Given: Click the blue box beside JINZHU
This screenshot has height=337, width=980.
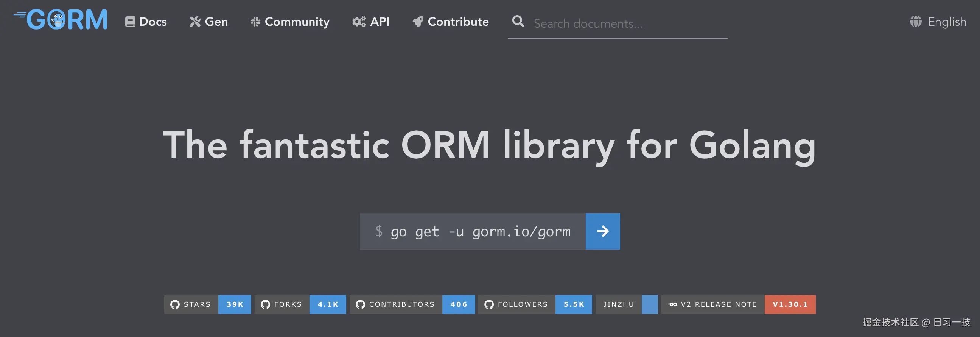Looking at the screenshot, I should coord(650,304).
